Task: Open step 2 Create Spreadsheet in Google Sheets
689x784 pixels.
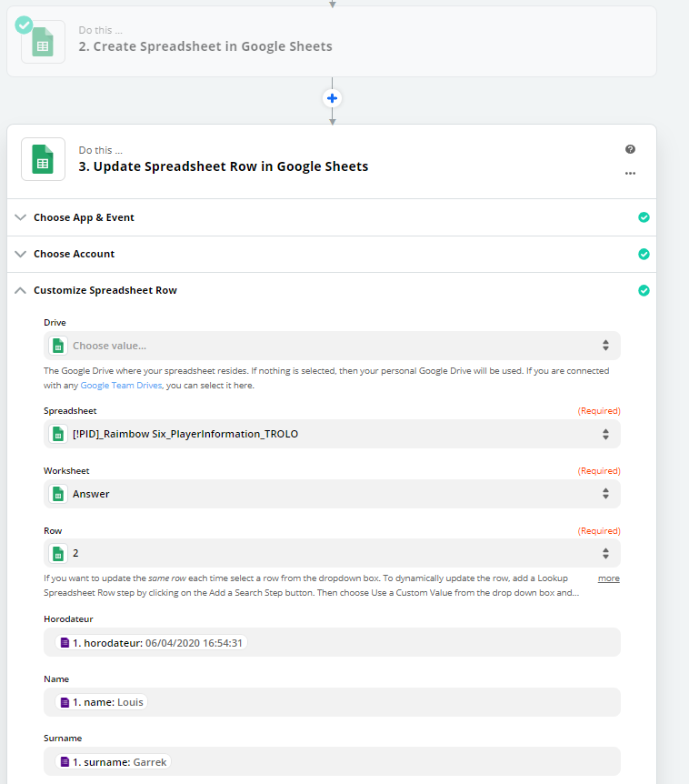Action: coord(331,42)
